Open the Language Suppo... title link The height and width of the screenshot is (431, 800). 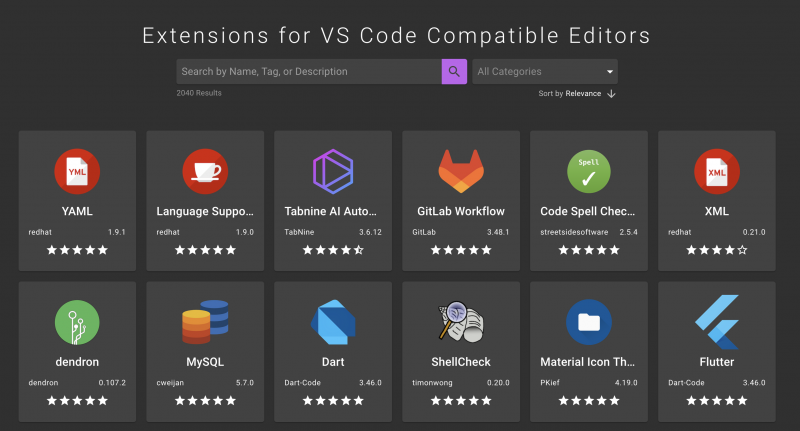pyautogui.click(x=205, y=211)
